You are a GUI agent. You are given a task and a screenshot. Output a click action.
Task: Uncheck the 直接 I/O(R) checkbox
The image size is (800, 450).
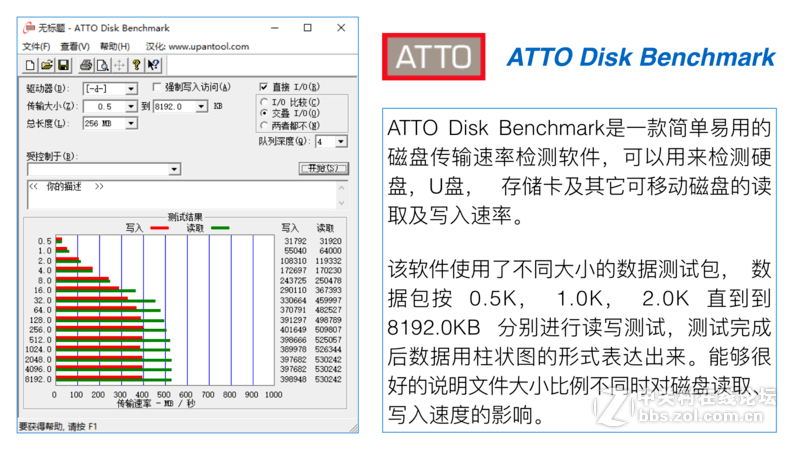tap(264, 87)
